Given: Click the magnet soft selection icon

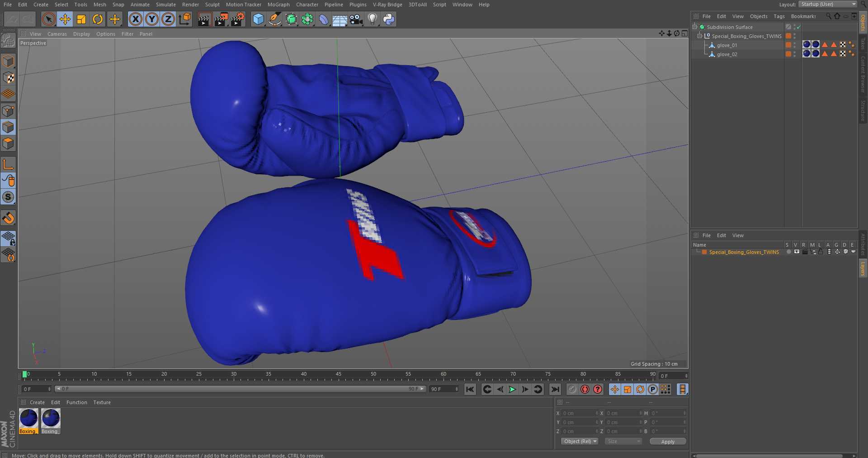Looking at the screenshot, I should point(8,218).
